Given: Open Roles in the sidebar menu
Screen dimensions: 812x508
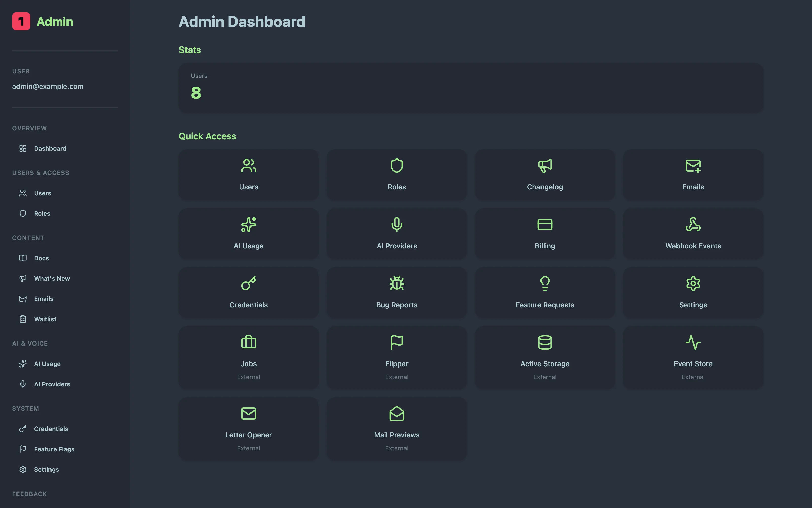Looking at the screenshot, I should [42, 213].
